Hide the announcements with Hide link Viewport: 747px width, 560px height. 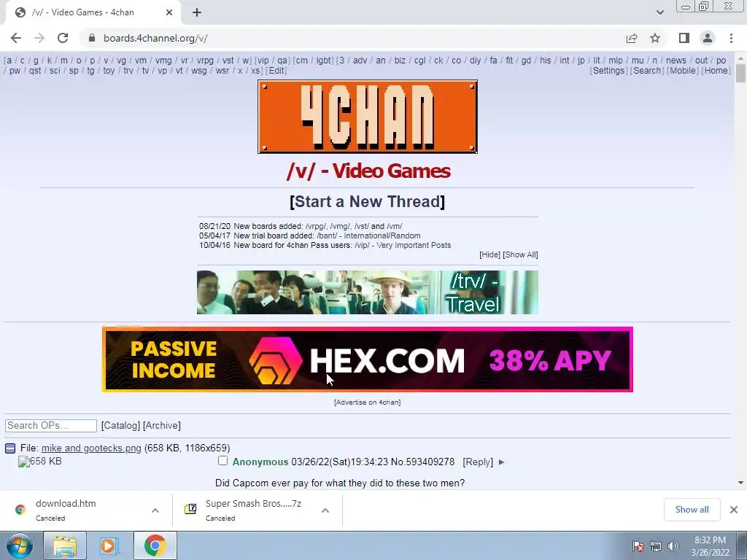[x=489, y=254]
